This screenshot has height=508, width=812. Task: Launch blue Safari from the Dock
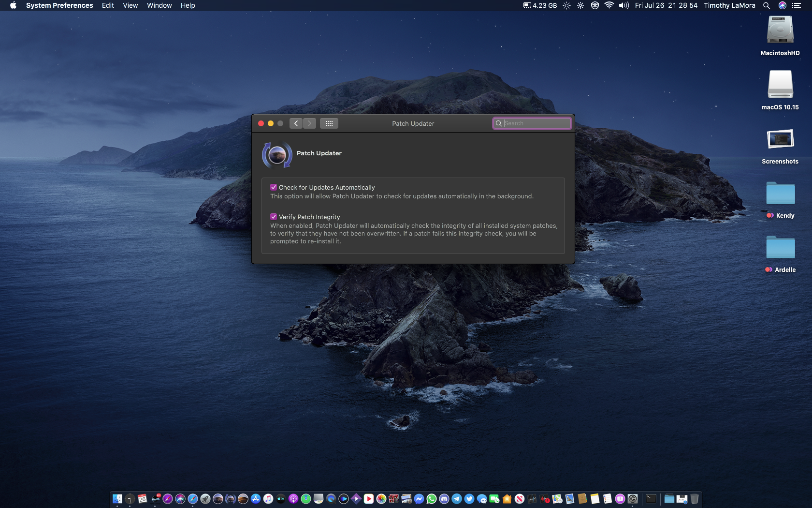(193, 499)
